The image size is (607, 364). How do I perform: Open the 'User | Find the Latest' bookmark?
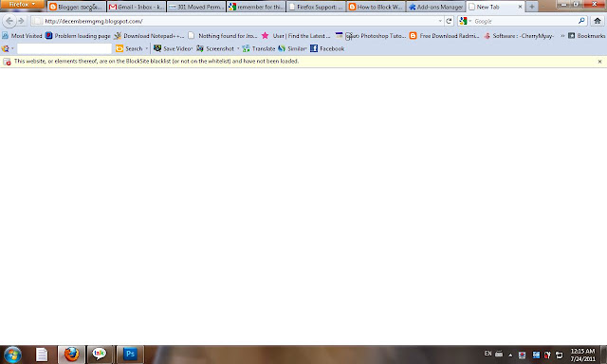[x=296, y=36]
